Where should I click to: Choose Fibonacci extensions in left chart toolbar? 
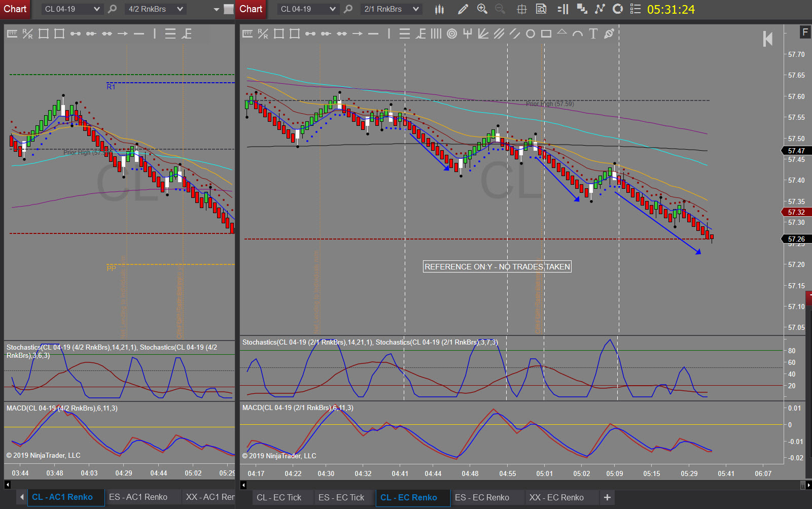click(x=186, y=33)
